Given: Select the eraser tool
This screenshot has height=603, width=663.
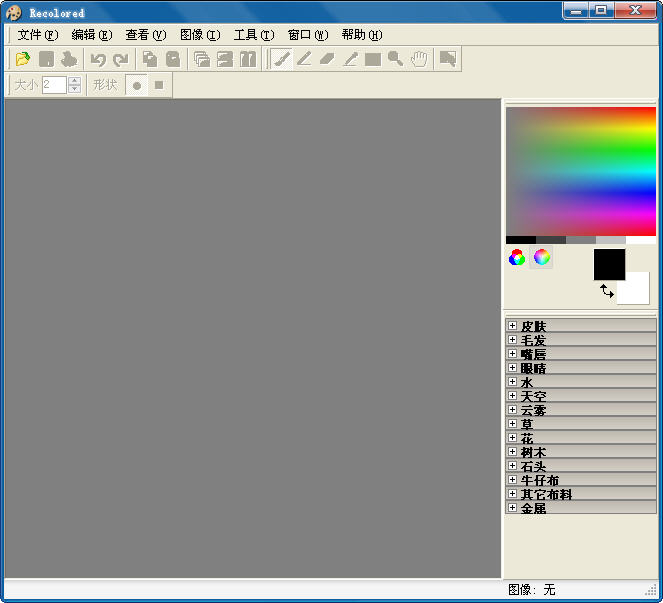Looking at the screenshot, I should click(x=326, y=59).
